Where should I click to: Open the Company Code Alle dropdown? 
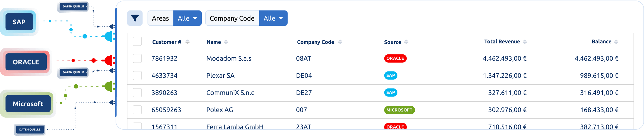coord(273,18)
